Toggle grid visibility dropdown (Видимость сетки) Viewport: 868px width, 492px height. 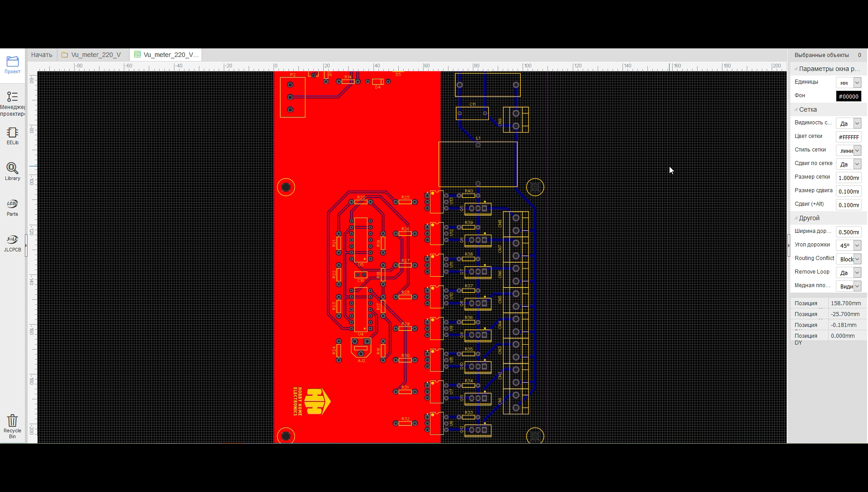[848, 123]
